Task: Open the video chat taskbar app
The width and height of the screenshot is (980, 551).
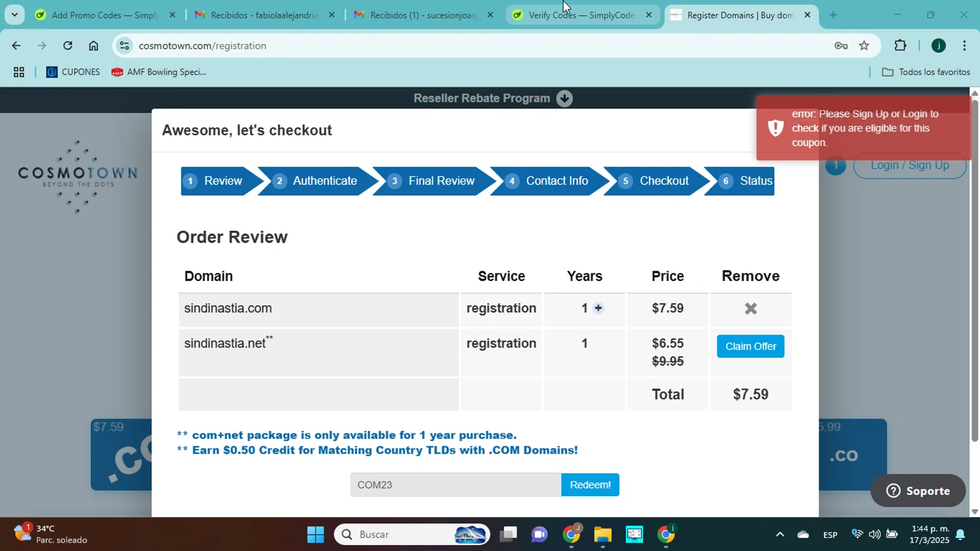Action: click(x=539, y=535)
